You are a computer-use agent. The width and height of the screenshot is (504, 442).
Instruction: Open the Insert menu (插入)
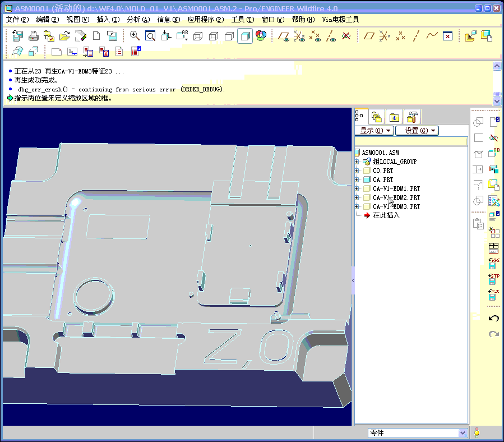pos(108,20)
